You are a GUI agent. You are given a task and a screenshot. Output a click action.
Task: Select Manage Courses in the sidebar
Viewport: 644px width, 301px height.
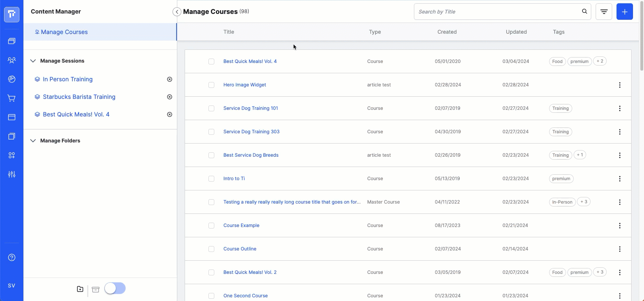[x=100, y=32]
